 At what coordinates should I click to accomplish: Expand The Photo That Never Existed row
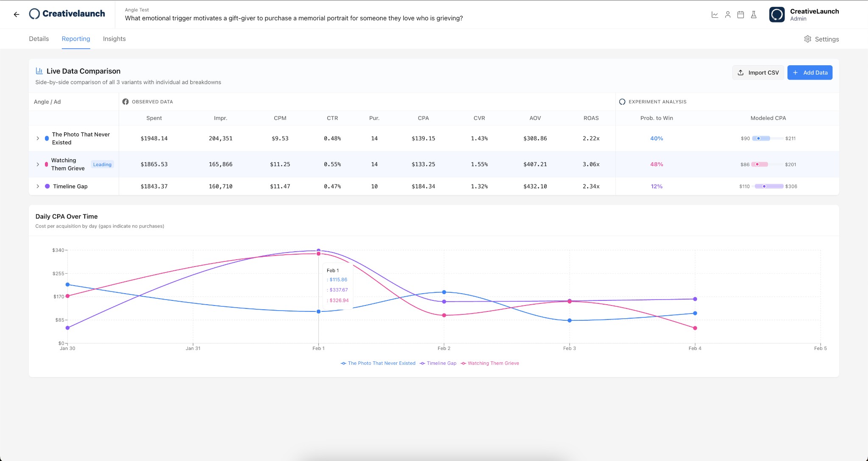click(38, 138)
